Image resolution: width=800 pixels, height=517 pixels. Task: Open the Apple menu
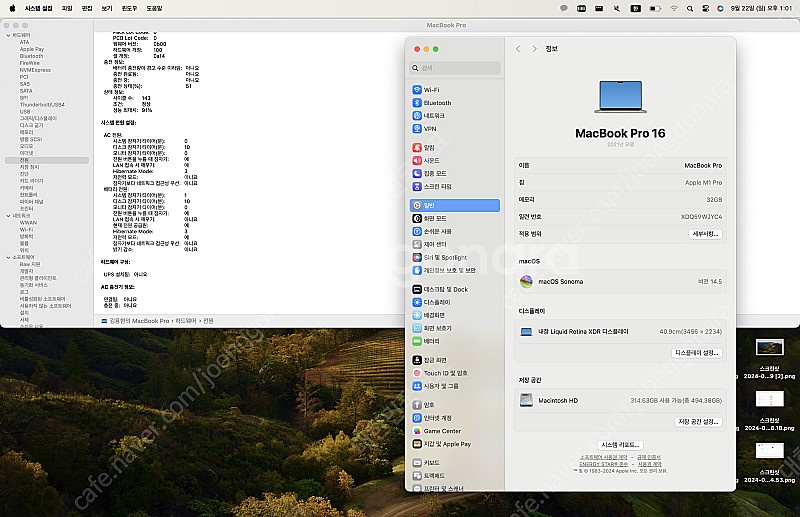click(x=12, y=8)
